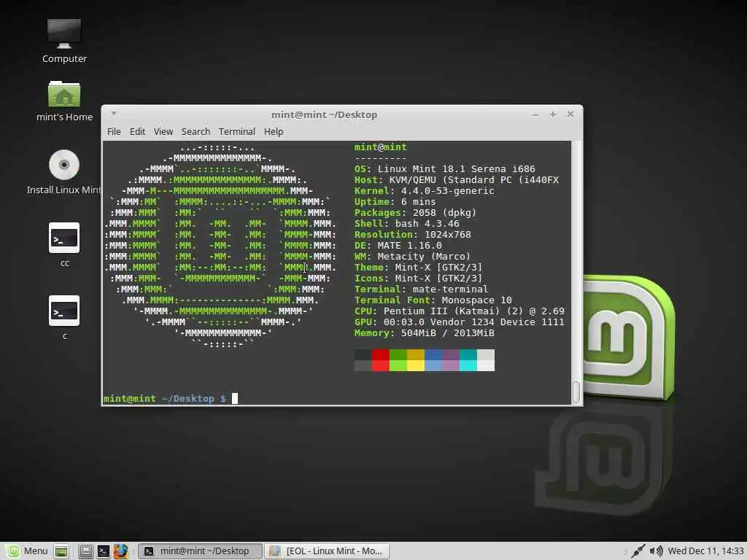
Task: Click the bright yellow color block in the lower row
Action: [x=416, y=365]
